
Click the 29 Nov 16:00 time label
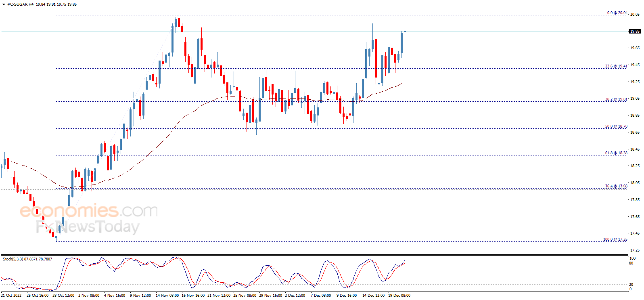(270, 296)
